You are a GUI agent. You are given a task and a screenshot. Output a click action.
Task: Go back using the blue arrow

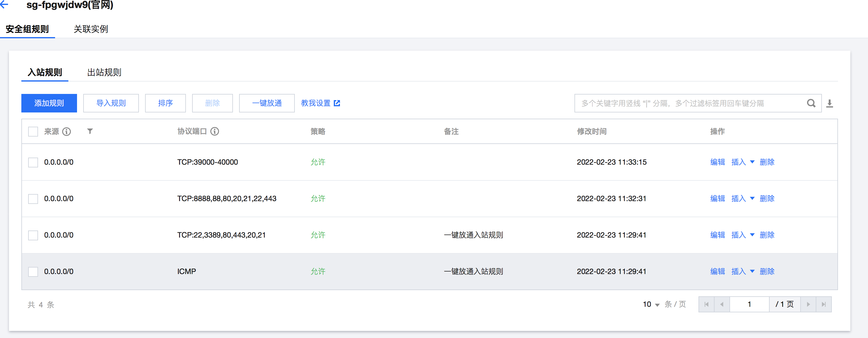click(4, 5)
